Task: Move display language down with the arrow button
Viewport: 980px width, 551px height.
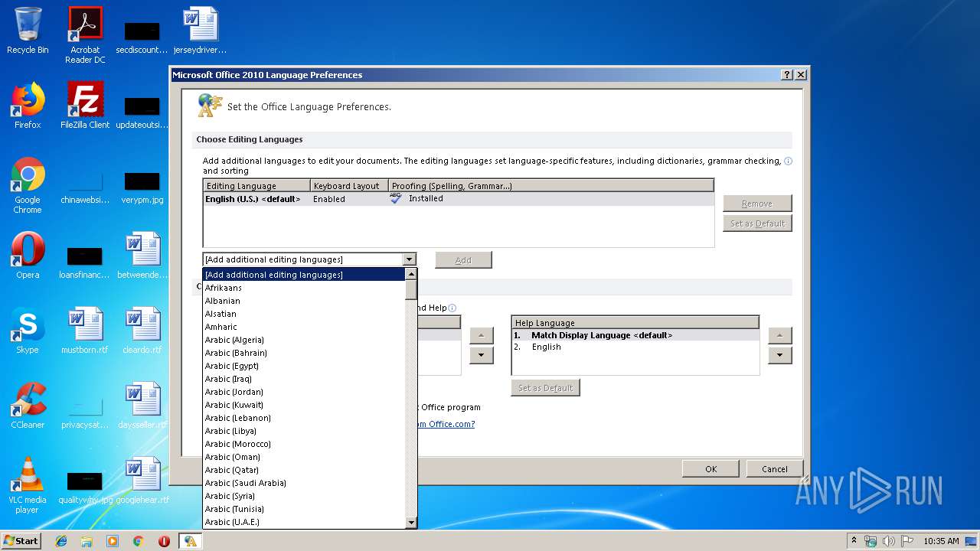Action: pyautogui.click(x=481, y=355)
